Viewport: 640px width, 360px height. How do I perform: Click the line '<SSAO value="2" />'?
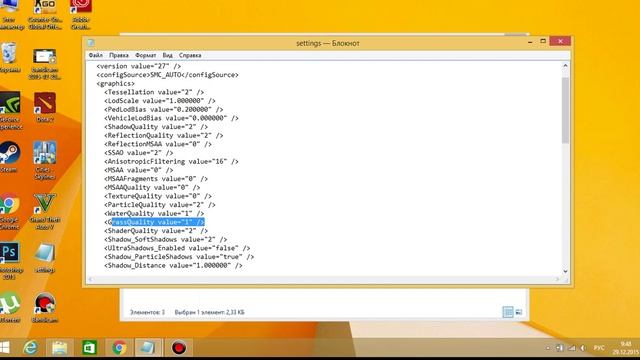pyautogui.click(x=139, y=153)
